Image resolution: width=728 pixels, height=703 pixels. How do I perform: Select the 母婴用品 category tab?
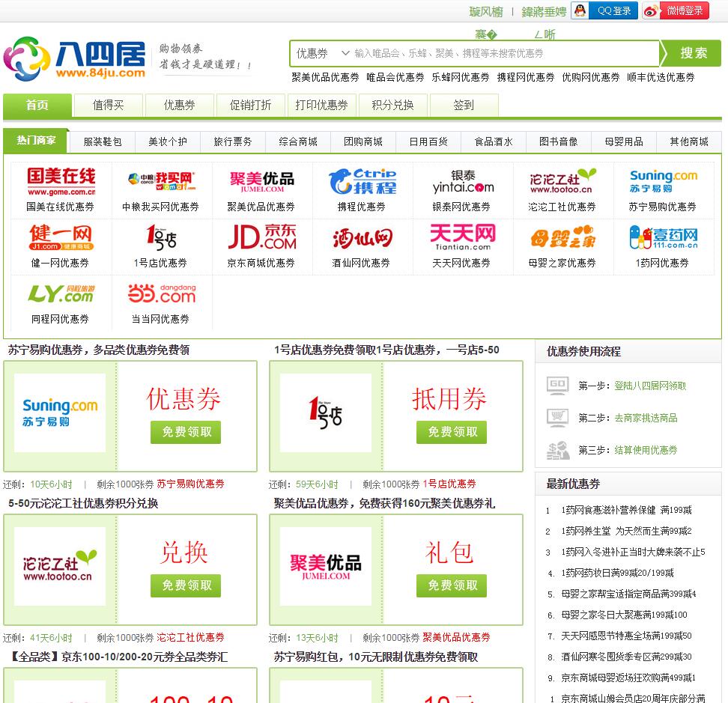click(624, 141)
